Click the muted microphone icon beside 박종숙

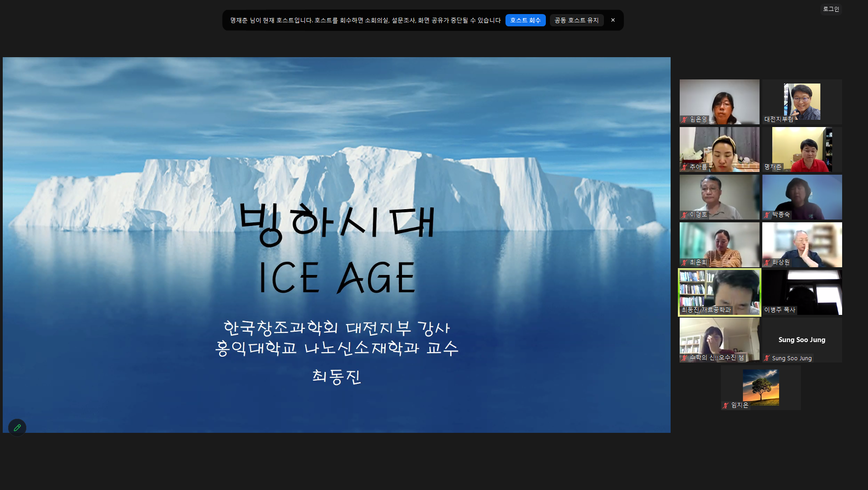(767, 215)
